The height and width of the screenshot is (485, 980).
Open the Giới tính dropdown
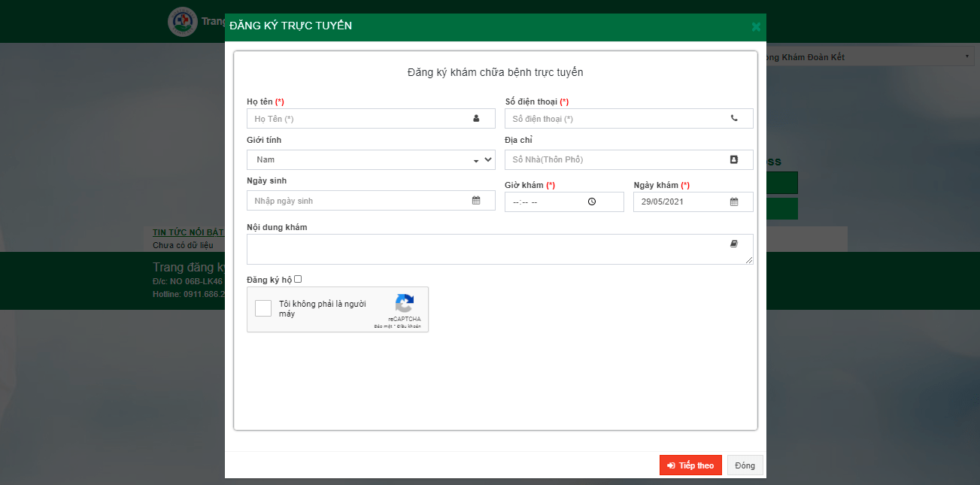tap(370, 159)
